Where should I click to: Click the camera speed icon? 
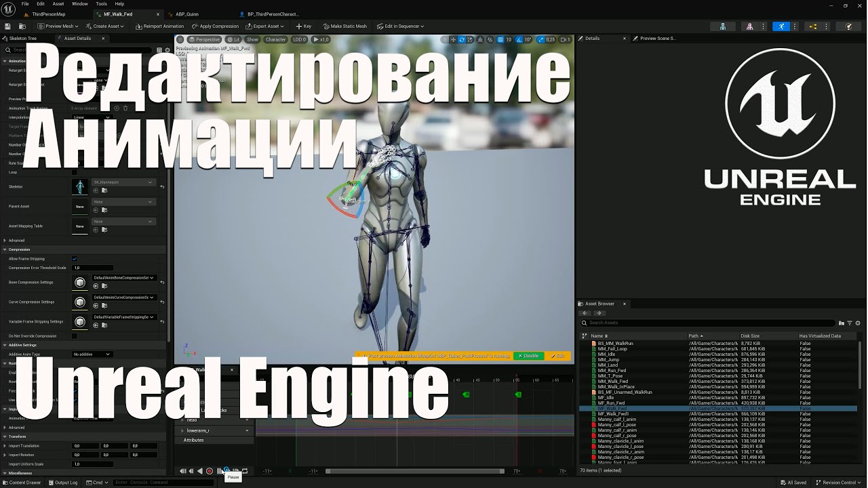point(564,39)
